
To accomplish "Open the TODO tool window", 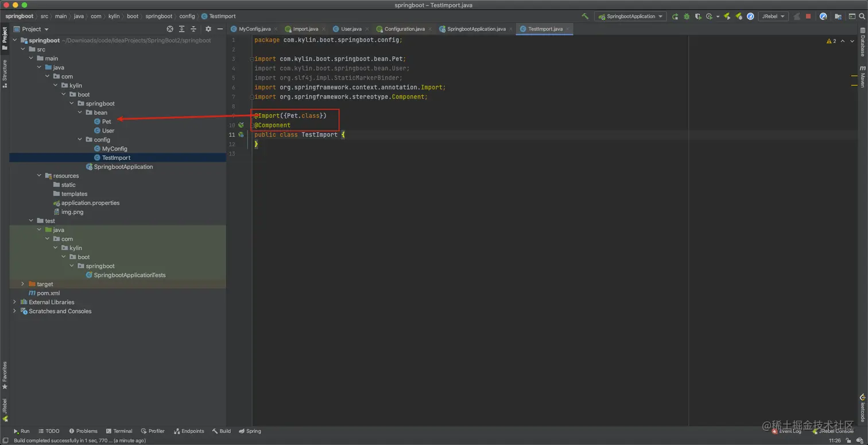I will [x=49, y=431].
